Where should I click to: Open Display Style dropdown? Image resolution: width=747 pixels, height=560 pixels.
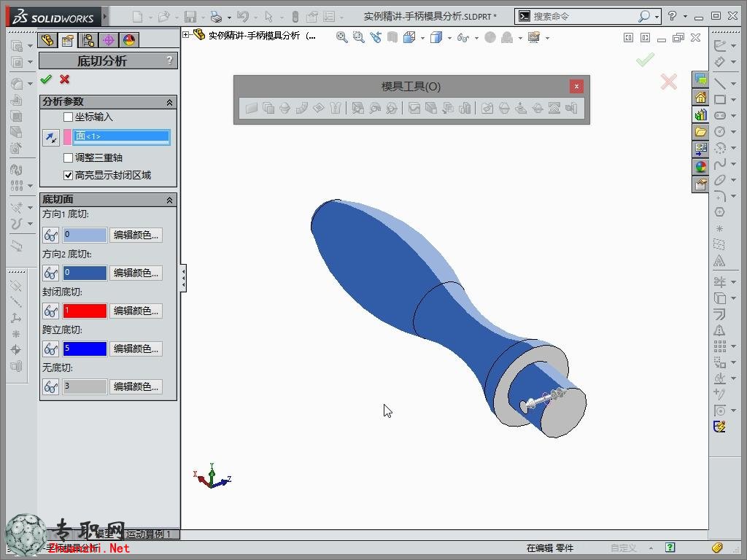pyautogui.click(x=449, y=38)
